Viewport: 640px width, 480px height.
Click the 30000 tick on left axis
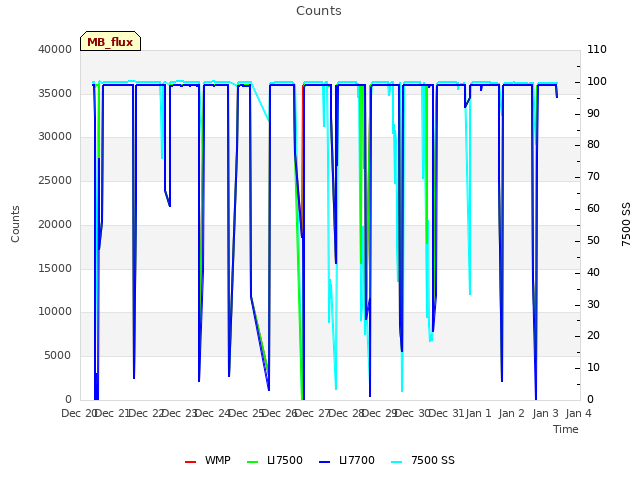click(x=55, y=136)
